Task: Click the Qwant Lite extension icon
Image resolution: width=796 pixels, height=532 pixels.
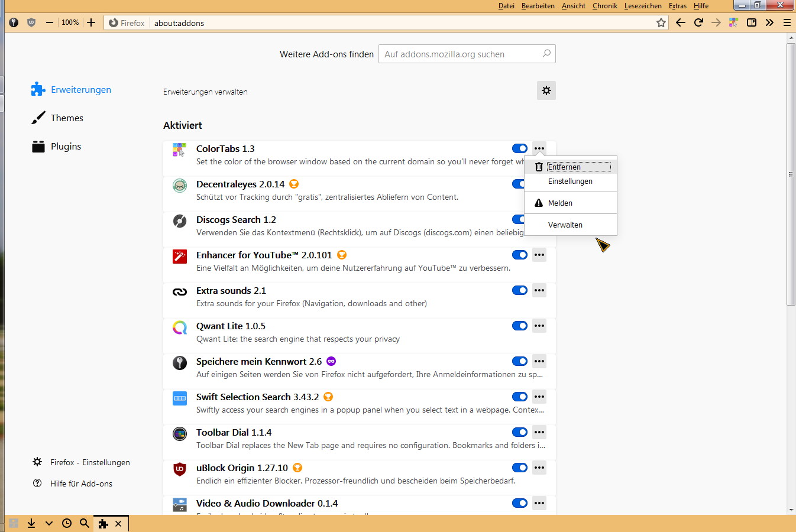Action: point(180,327)
